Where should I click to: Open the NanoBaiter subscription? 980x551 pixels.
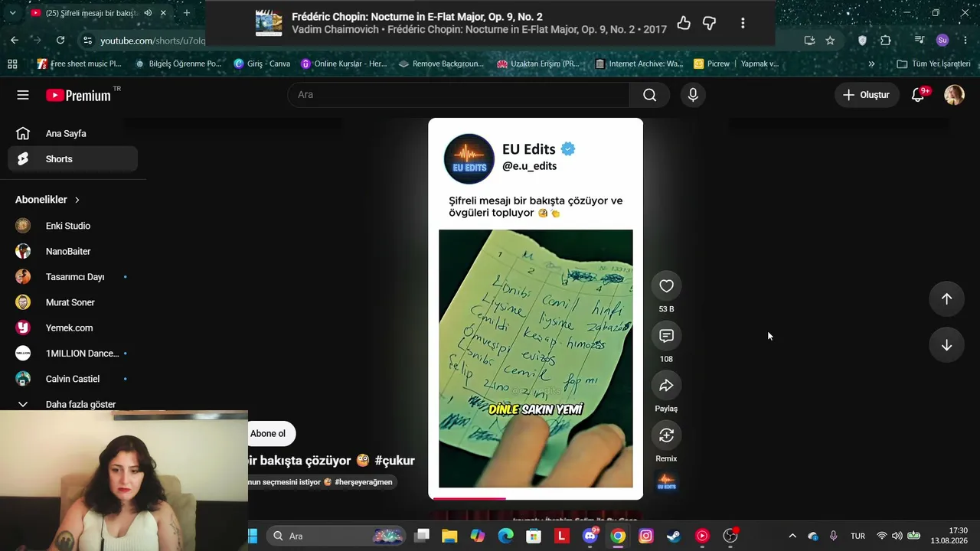73,252
